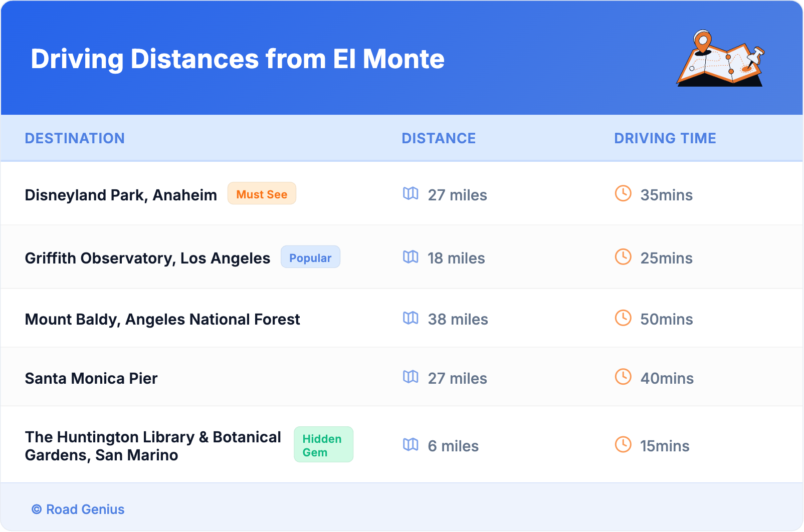
Task: Click the clock icon beside 25mins
Action: (623, 257)
